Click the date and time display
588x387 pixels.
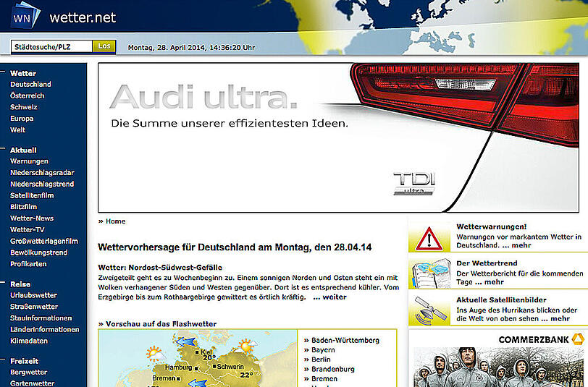(192, 48)
